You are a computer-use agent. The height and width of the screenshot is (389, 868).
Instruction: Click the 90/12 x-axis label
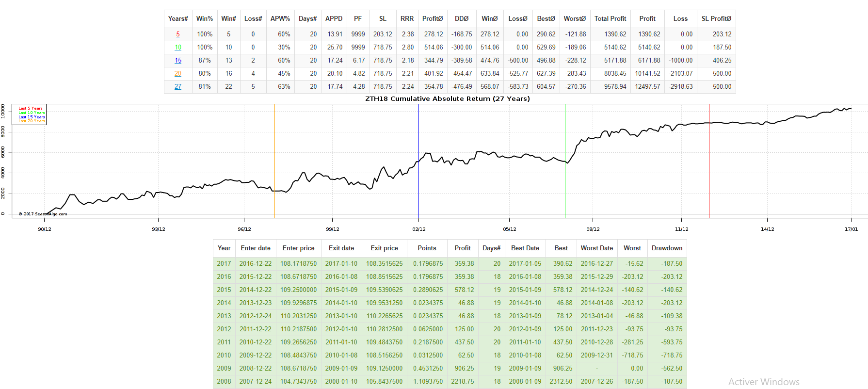tap(45, 229)
